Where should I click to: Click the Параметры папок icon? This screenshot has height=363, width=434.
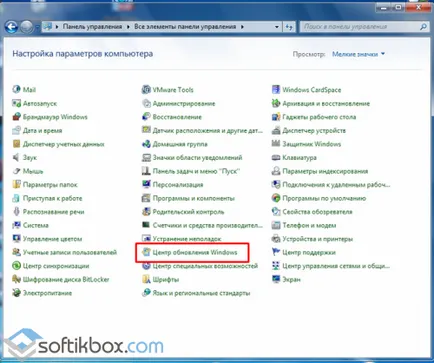pyautogui.click(x=16, y=185)
